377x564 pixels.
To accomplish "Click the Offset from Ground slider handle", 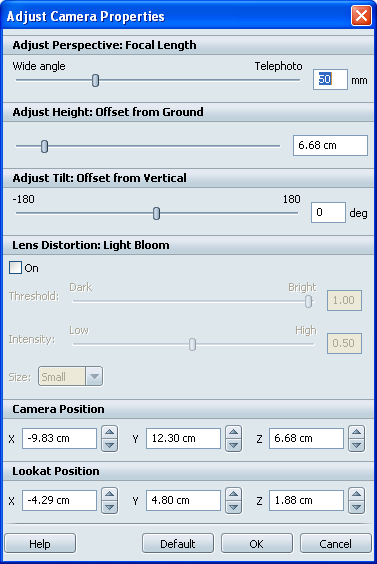I will coord(44,146).
